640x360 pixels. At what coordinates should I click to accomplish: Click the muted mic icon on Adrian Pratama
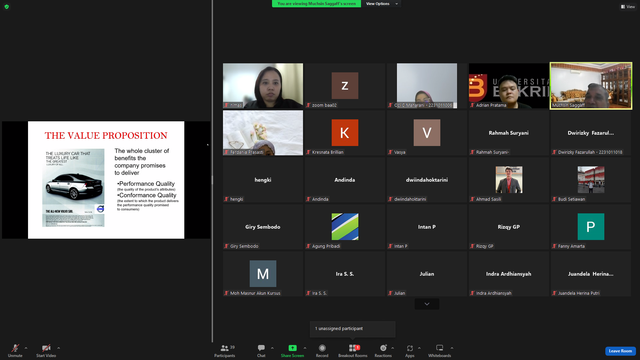472,105
